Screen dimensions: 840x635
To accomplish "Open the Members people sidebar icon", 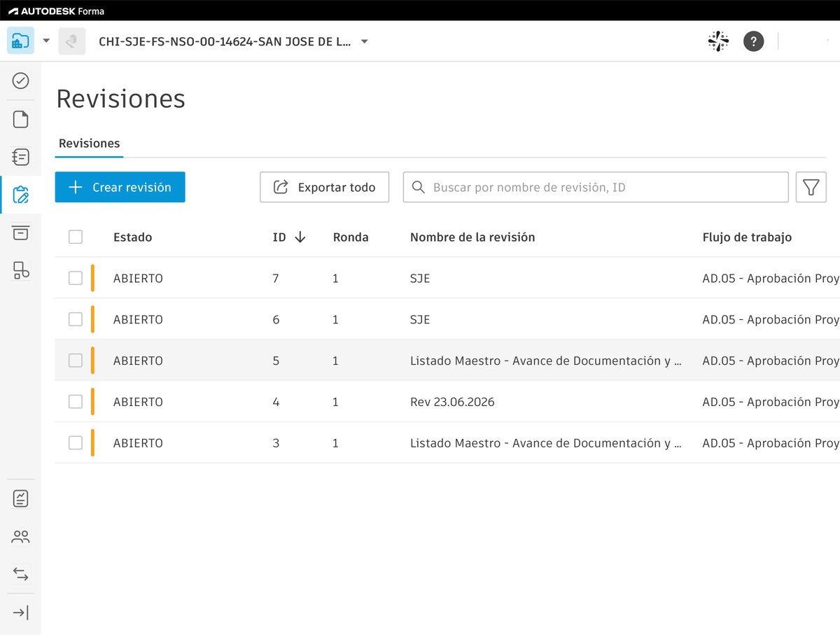I will 21,537.
